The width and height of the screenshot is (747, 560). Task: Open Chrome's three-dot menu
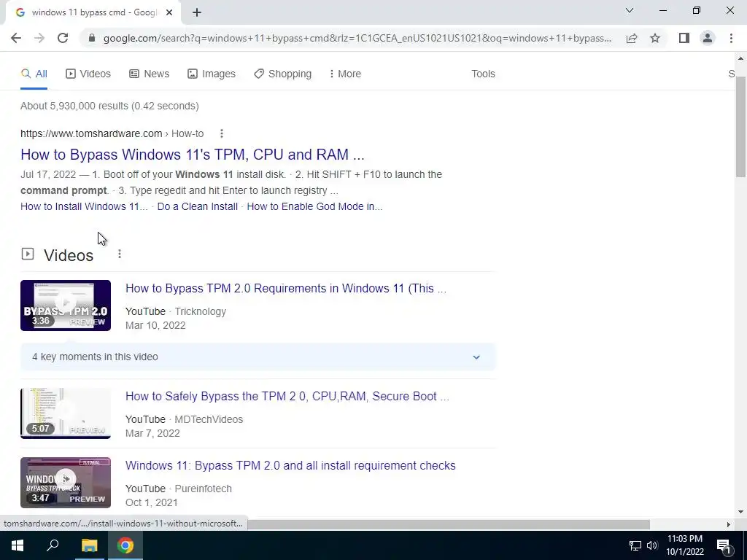[731, 38]
